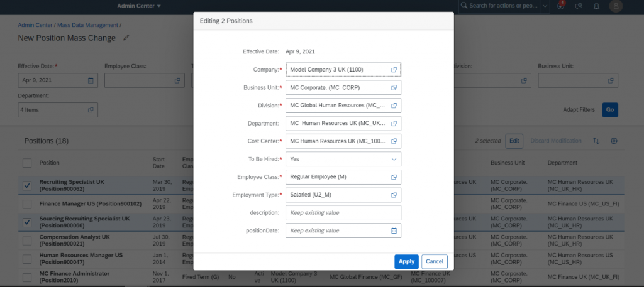Click the Position column header
The width and height of the screenshot is (644, 287).
49,163
